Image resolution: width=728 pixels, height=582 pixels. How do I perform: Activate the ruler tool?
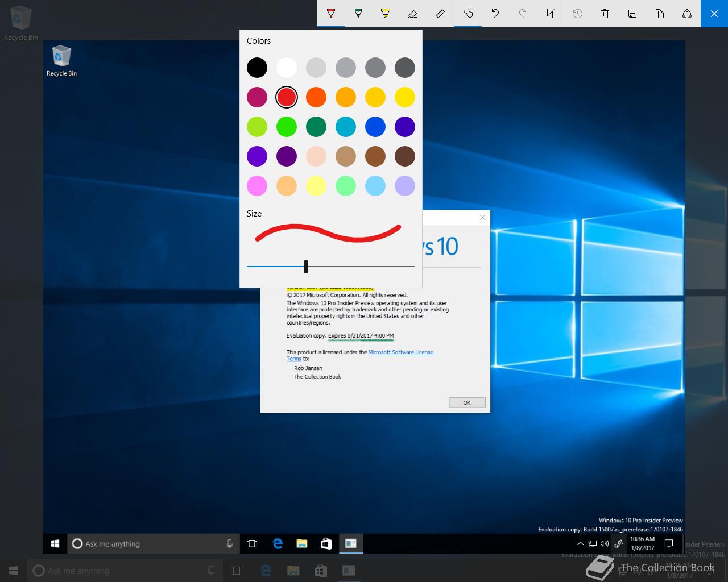point(440,14)
